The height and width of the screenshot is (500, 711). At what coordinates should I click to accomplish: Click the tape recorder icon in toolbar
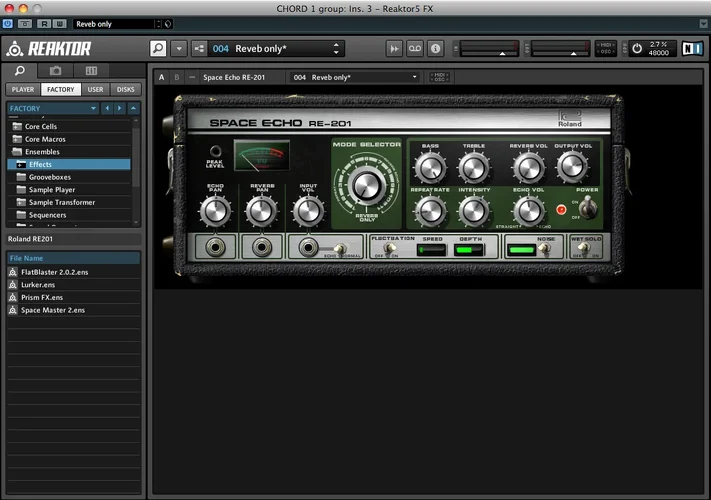415,48
